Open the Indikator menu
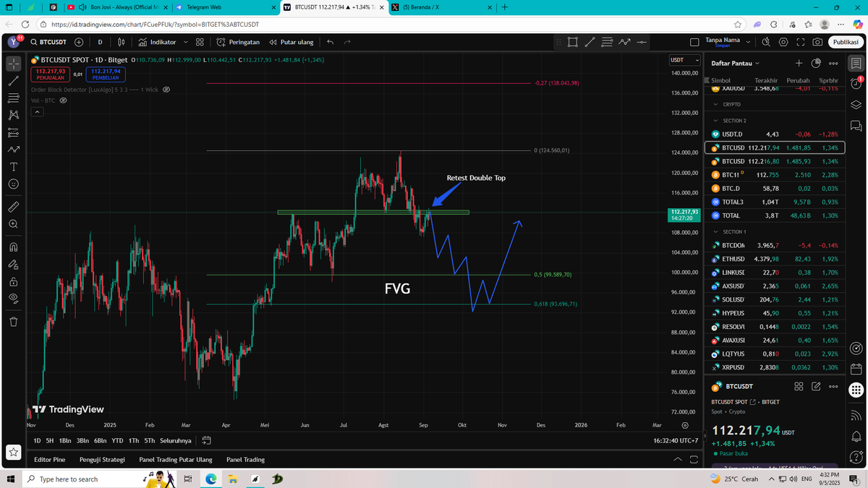868x488 pixels. [x=156, y=42]
